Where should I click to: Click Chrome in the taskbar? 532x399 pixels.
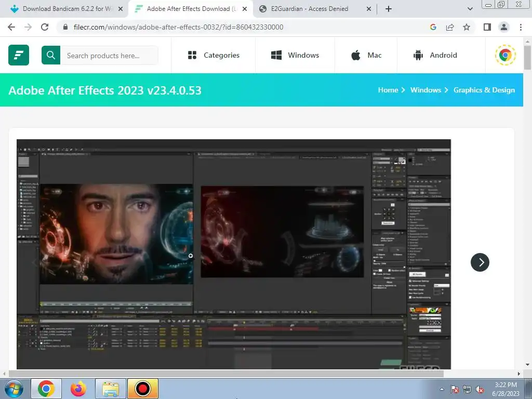46,389
